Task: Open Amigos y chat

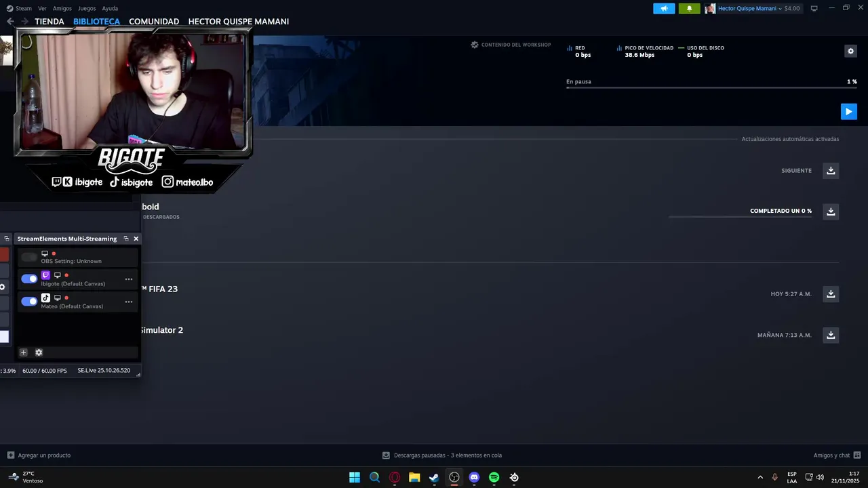Action: tap(831, 455)
